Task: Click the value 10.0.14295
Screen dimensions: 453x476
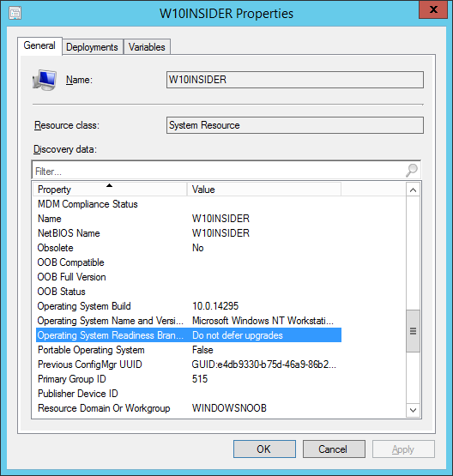Action: click(x=215, y=306)
